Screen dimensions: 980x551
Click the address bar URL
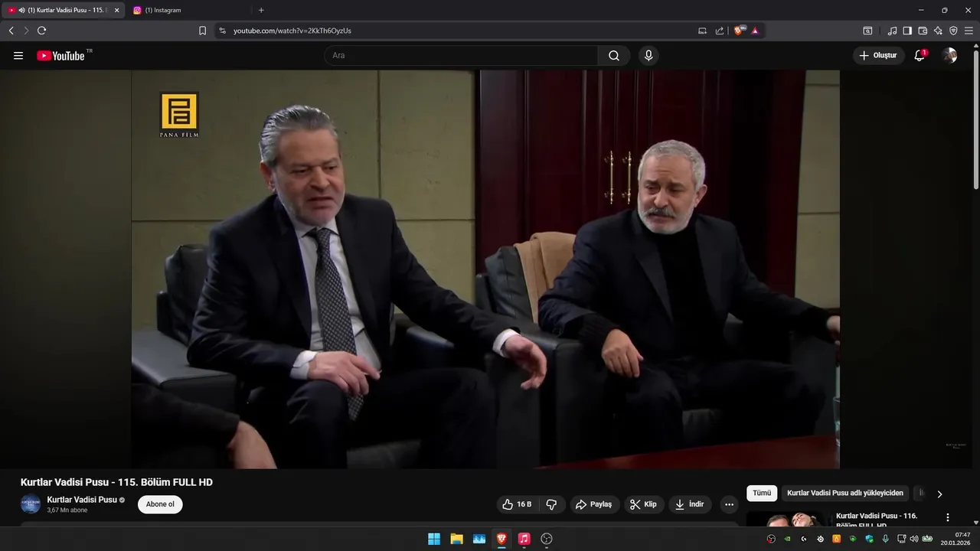[x=292, y=31]
